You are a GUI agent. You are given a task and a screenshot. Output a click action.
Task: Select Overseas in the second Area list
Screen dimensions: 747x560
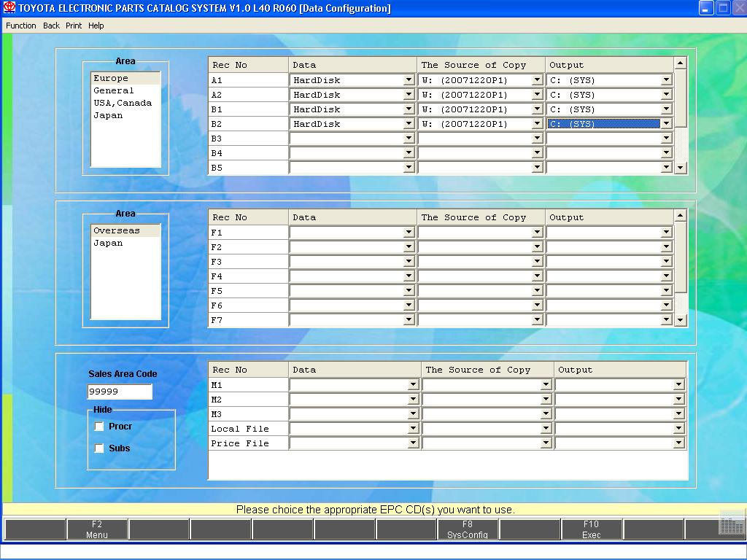[x=117, y=230]
